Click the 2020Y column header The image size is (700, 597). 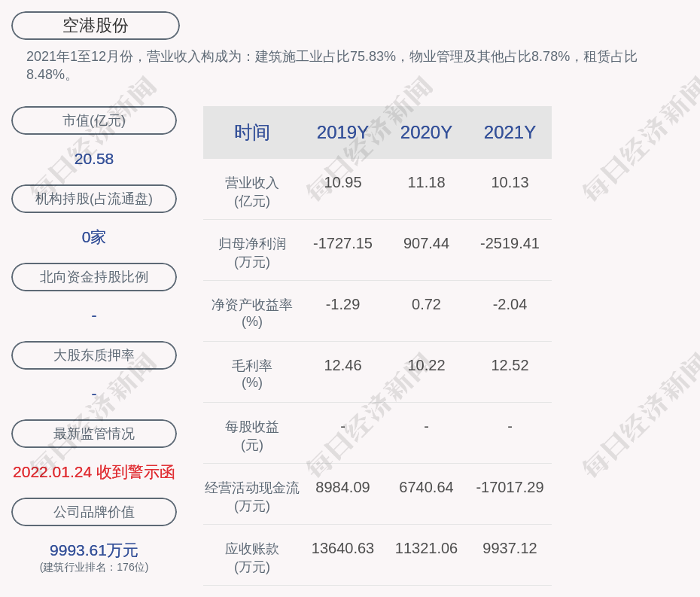(426, 132)
